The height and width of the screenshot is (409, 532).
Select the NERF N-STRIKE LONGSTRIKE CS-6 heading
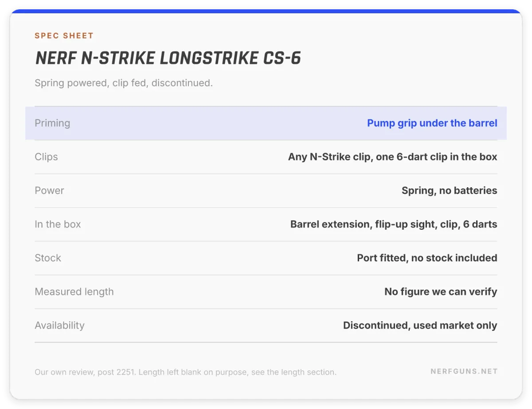168,59
